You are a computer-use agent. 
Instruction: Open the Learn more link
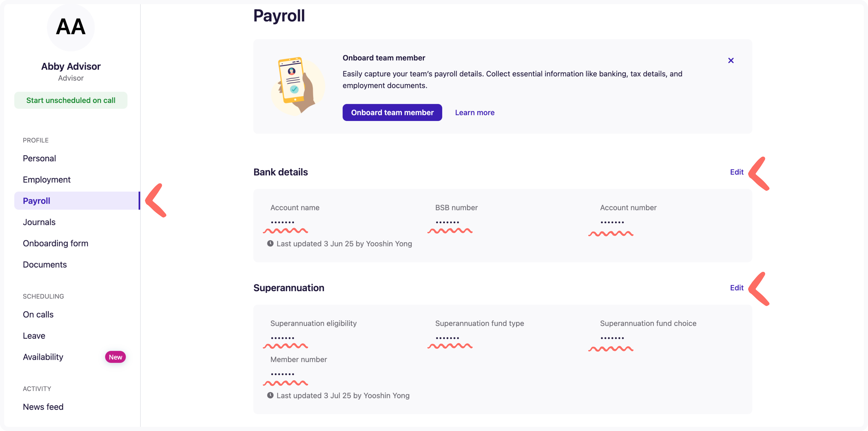click(x=474, y=113)
